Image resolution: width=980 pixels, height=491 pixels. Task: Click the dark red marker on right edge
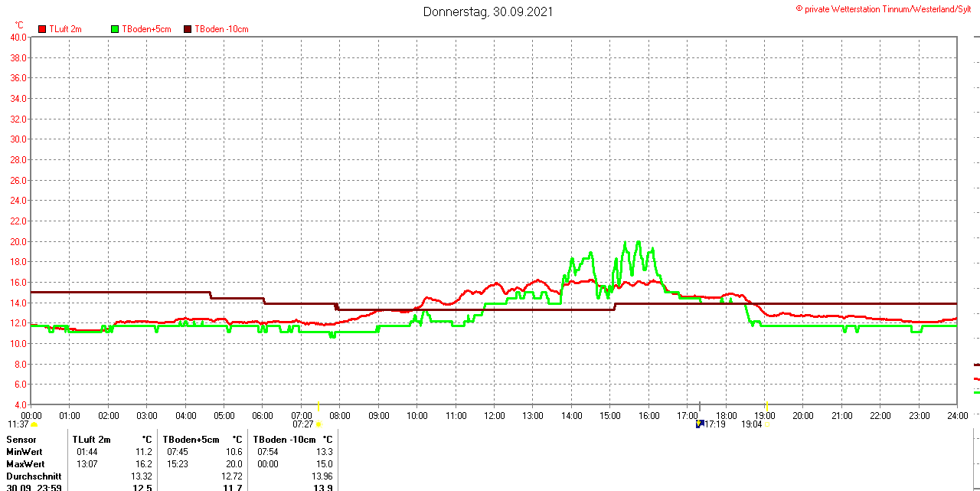click(976, 365)
